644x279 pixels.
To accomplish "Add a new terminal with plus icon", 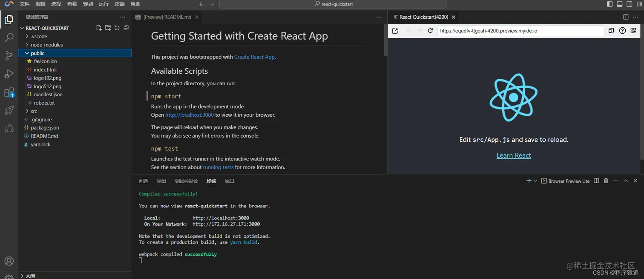I will click(529, 181).
